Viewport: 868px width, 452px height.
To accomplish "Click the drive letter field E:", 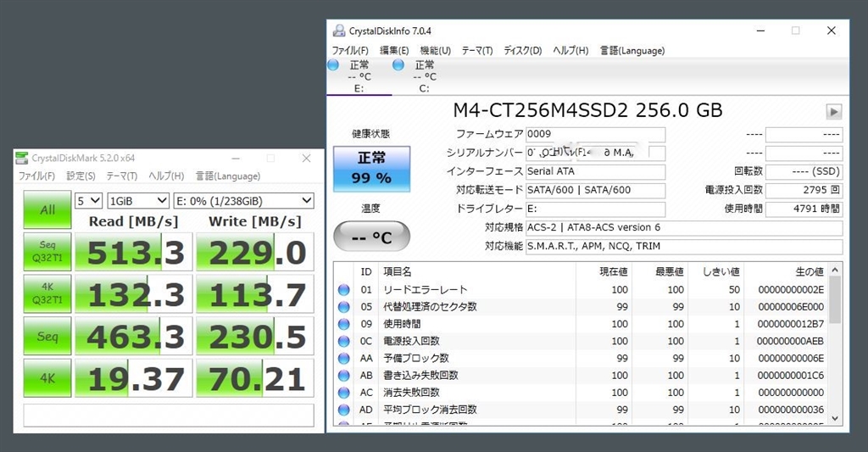I will point(595,209).
